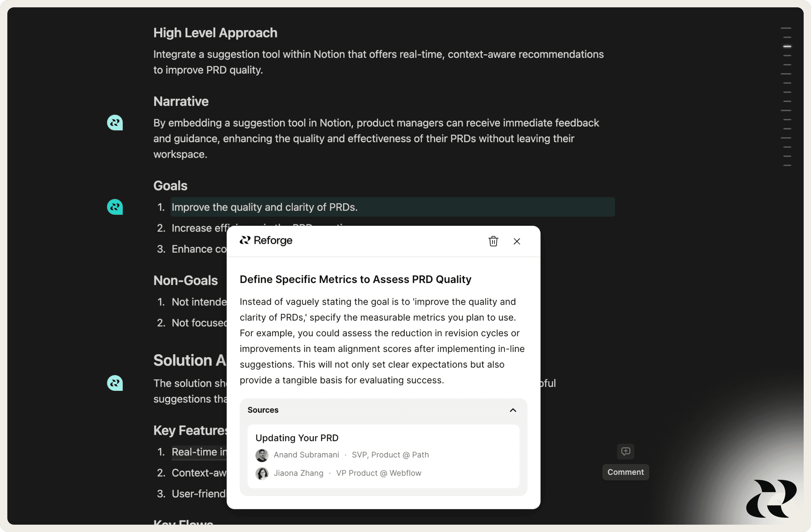Click the Sources label in the popup
Screen dimensions: 811x532
coord(263,410)
